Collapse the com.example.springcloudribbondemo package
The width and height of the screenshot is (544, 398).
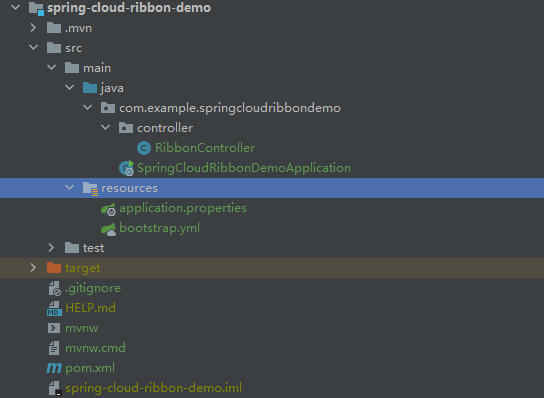tap(88, 108)
